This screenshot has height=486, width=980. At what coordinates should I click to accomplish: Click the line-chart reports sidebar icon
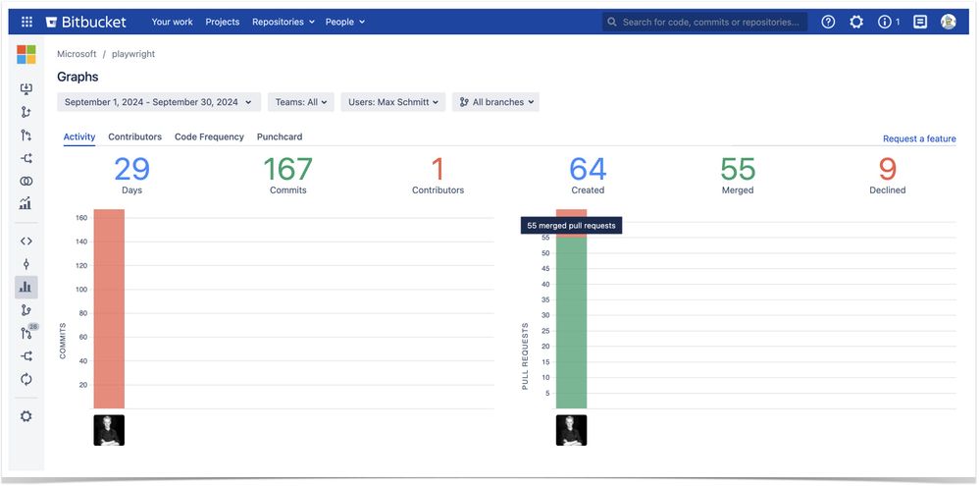point(26,203)
